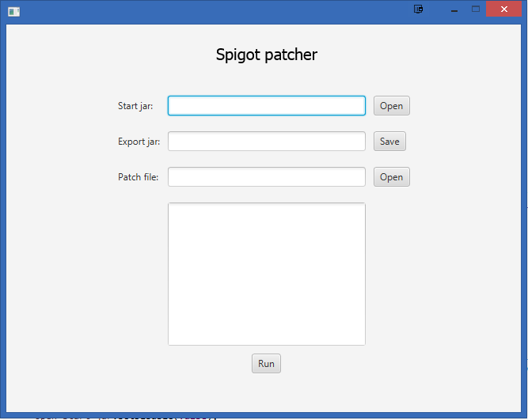Click inside the large output log area
The width and height of the screenshot is (528, 420).
tap(266, 274)
